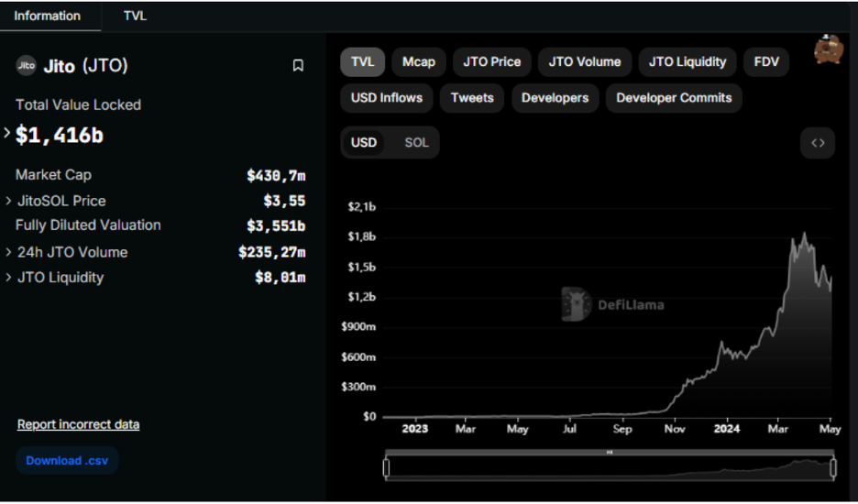Click the $3,55 JitoSOL price value
Screen dimensions: 858x504
[284, 201]
